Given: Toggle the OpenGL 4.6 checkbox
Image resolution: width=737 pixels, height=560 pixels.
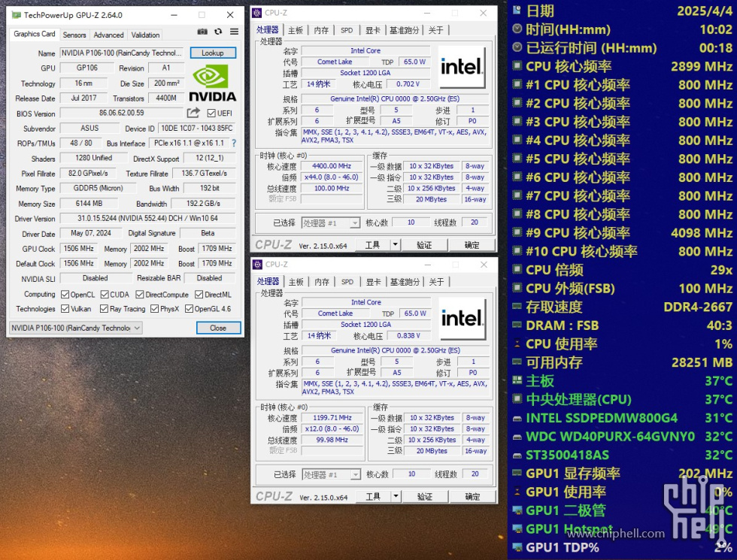Looking at the screenshot, I should [189, 309].
